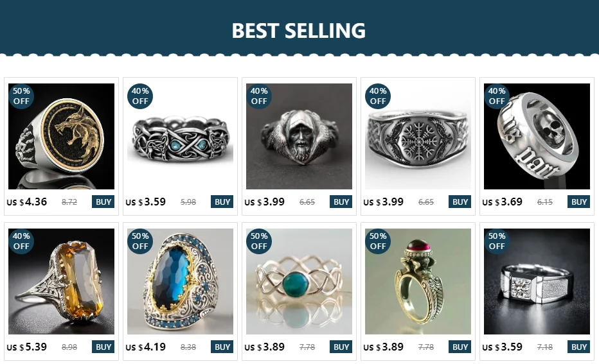Screen dimensions: 599x364
Task: Click the 50% OFF badge on wolf ring
Action: (x=21, y=96)
